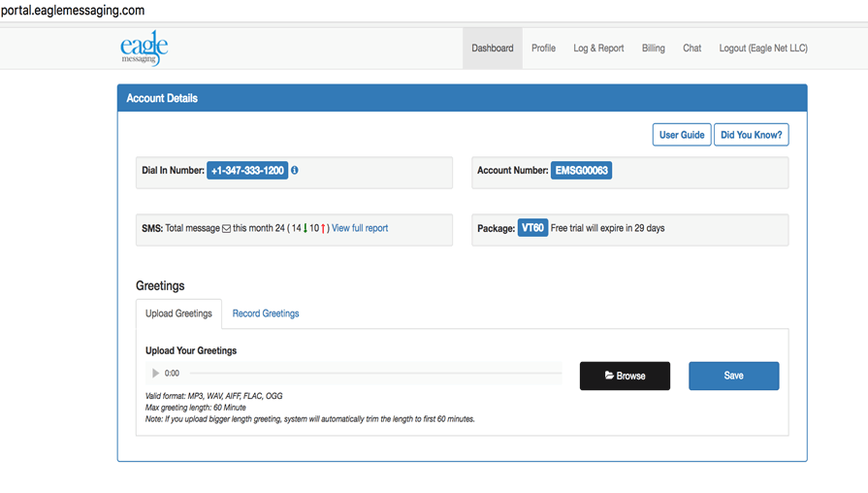Browse for a greeting file
The width and height of the screenshot is (868, 493).
click(x=625, y=376)
